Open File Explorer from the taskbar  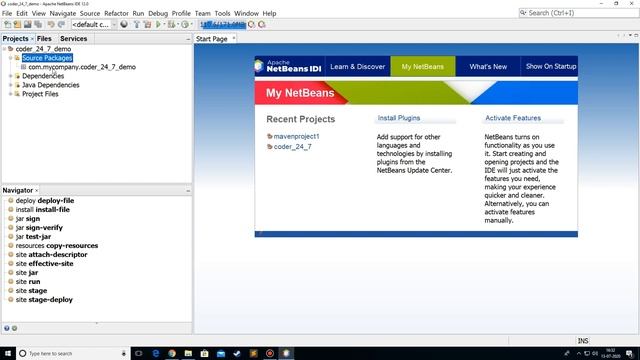coord(188,353)
